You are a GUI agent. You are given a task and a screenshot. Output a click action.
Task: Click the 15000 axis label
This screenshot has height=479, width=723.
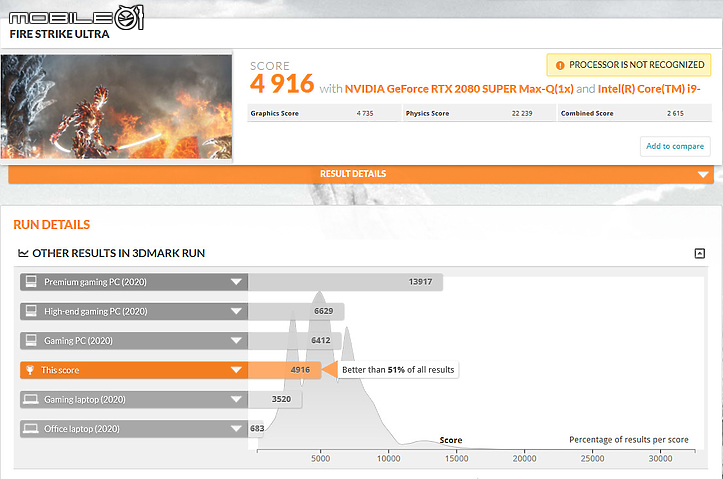(456, 459)
